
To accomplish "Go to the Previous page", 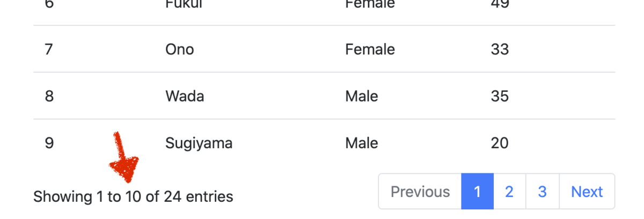I will tap(420, 192).
